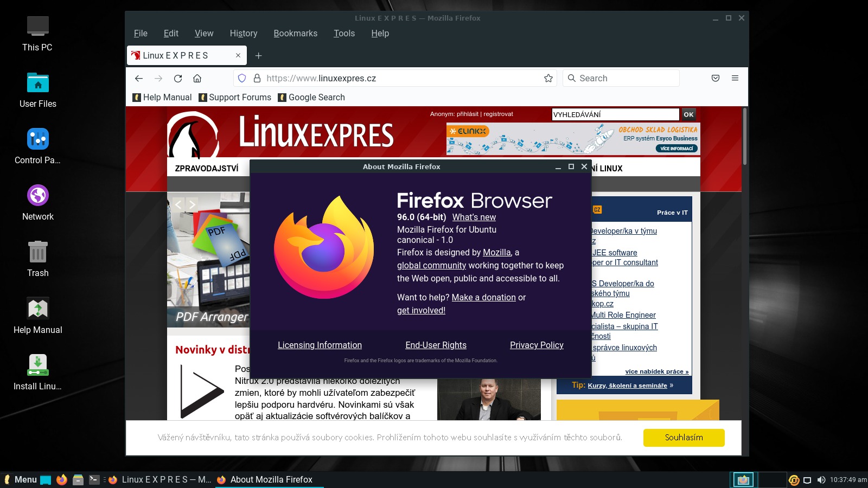Bookmark this page with the star

pyautogui.click(x=548, y=78)
